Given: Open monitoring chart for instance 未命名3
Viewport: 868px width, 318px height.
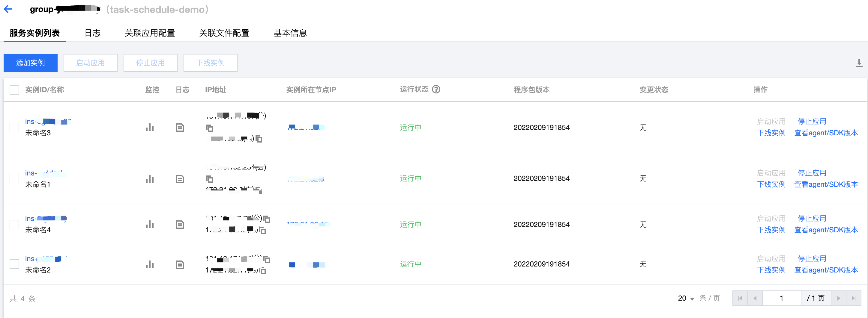Looking at the screenshot, I should [149, 127].
